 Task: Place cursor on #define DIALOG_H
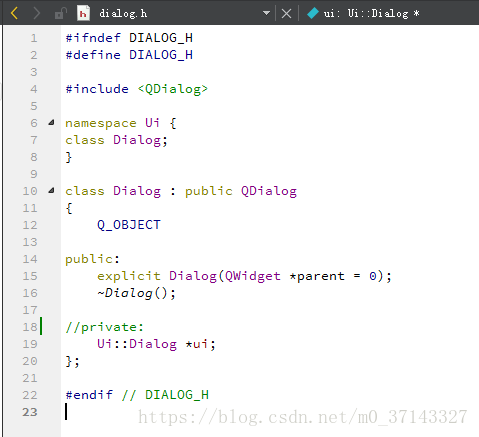coord(129,55)
